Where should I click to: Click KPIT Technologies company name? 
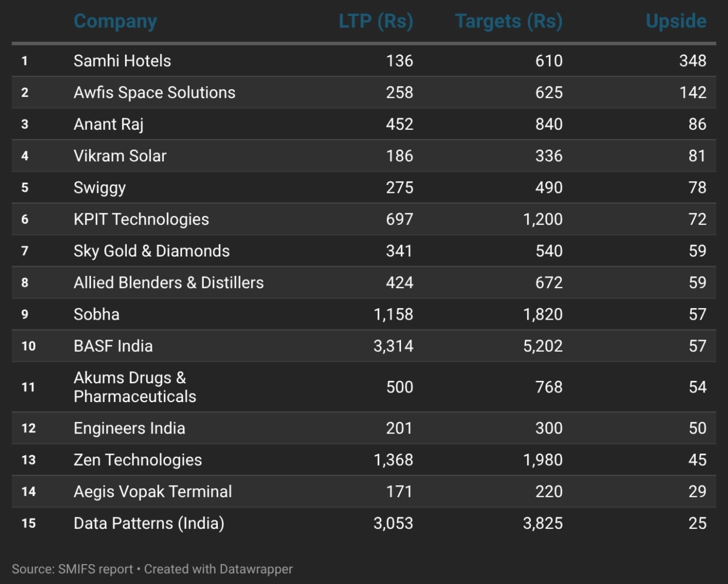coord(141,220)
